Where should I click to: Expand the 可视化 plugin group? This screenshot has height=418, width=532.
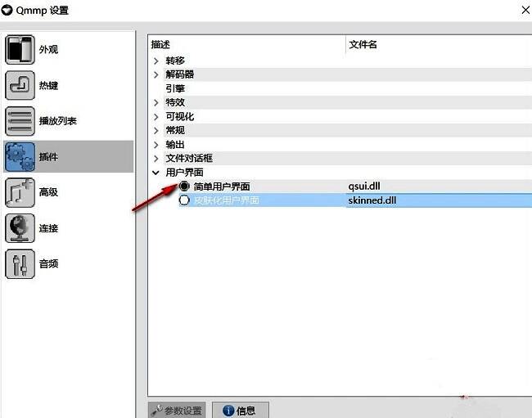(x=156, y=117)
